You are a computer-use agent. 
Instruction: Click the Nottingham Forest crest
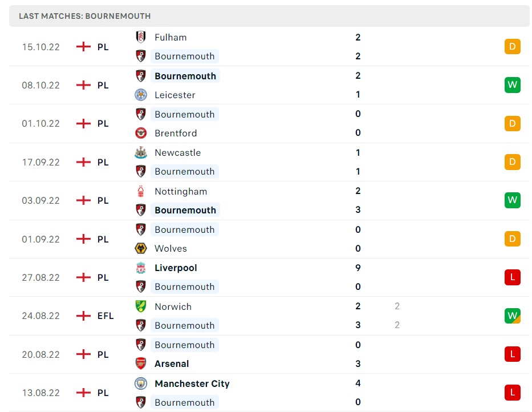(141, 191)
